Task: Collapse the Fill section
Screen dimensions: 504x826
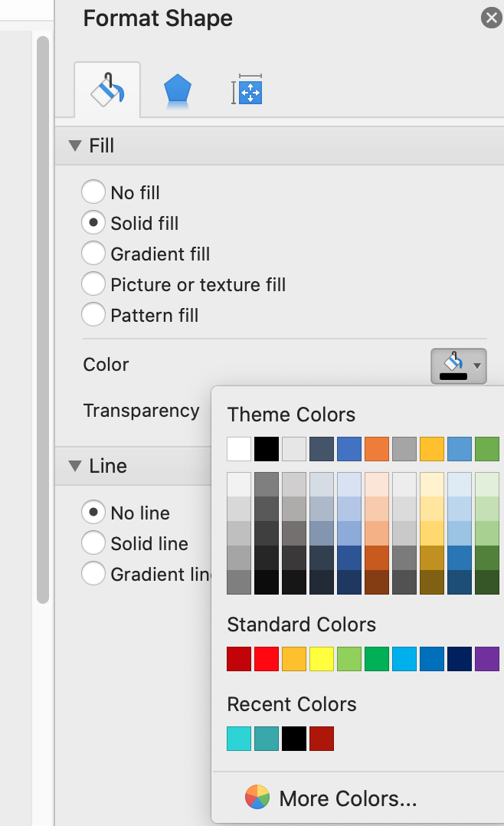Action: pos(75,146)
